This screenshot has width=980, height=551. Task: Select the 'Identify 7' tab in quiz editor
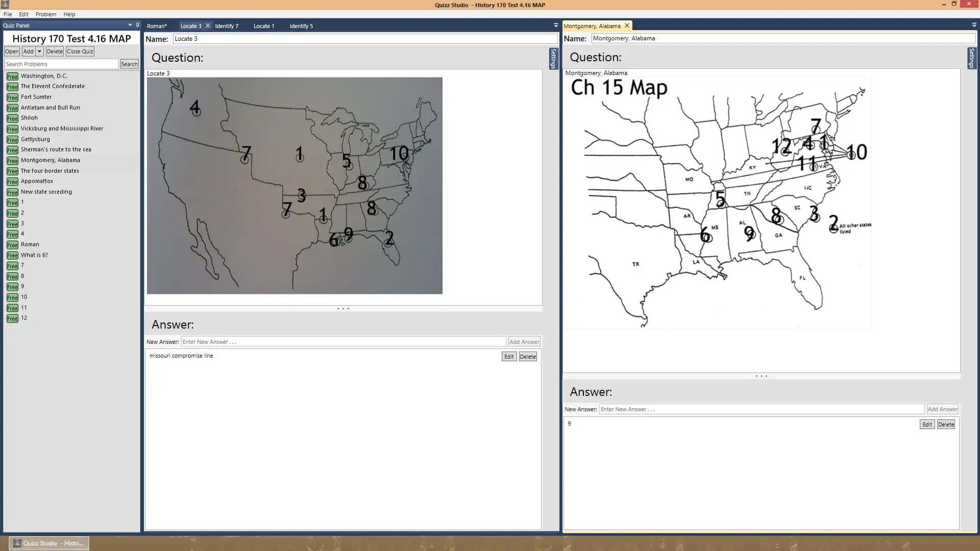coord(227,26)
